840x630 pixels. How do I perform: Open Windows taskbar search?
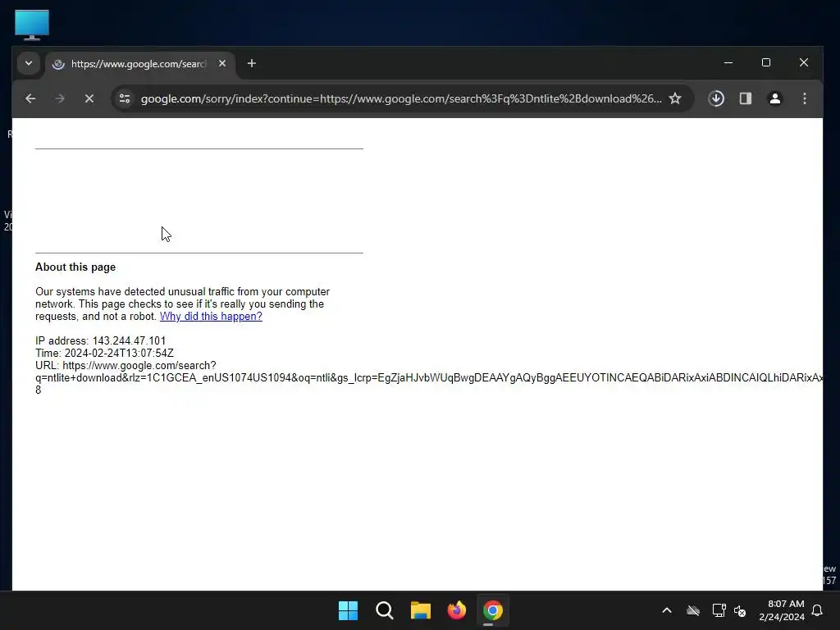(385, 610)
